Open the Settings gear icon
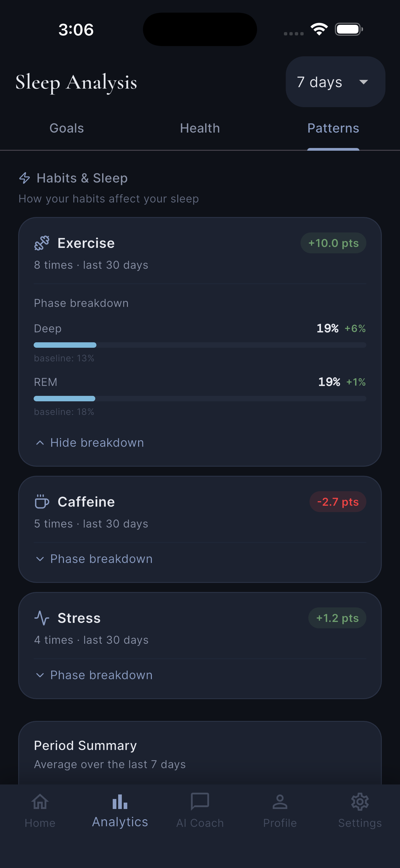 360,801
